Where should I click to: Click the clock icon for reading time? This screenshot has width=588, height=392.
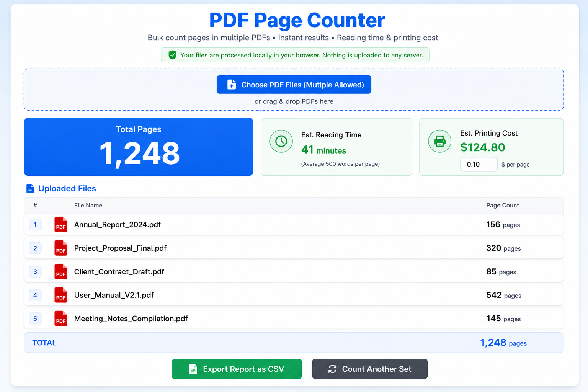point(281,141)
